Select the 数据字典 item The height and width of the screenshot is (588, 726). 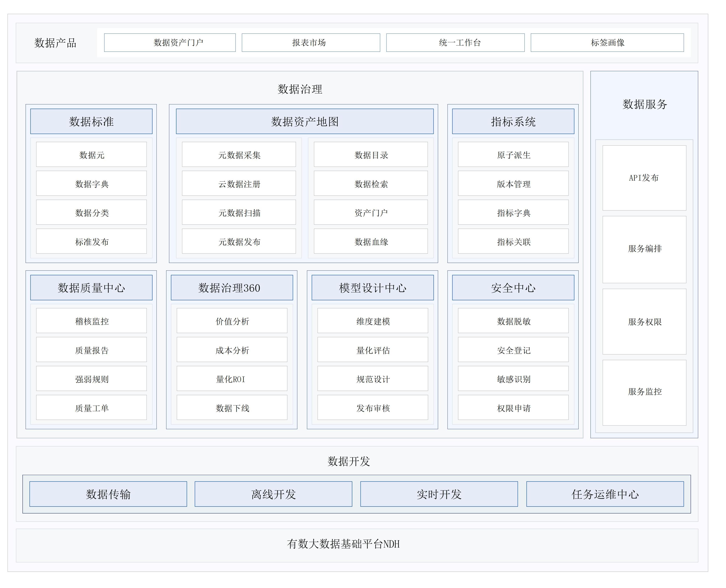click(x=91, y=183)
